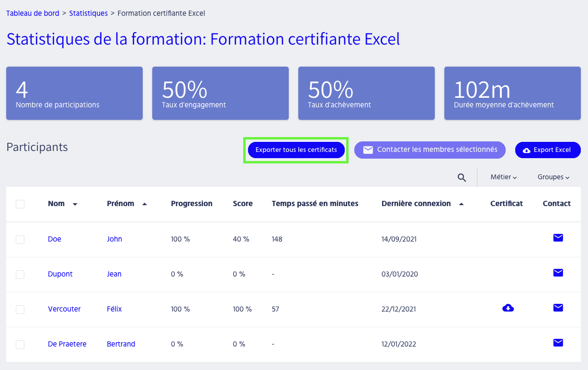
Task: Click the envelope icon for Jean Dupont
Action: 558,273
